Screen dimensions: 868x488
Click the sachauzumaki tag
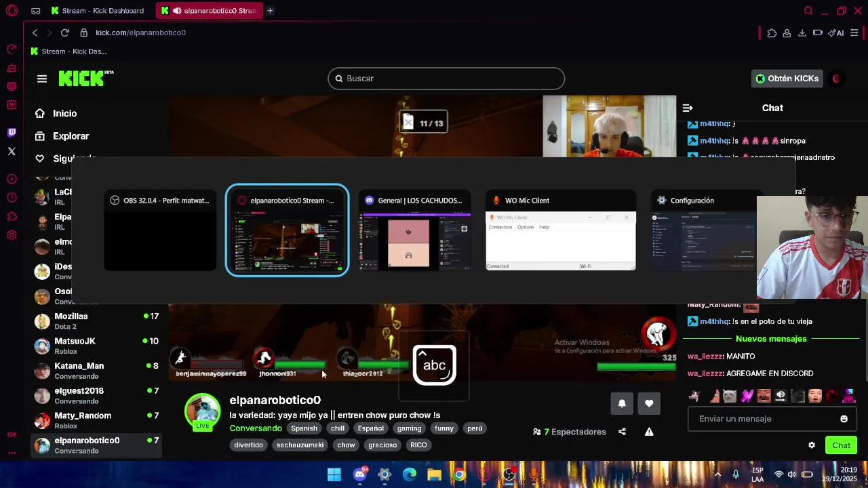point(300,445)
